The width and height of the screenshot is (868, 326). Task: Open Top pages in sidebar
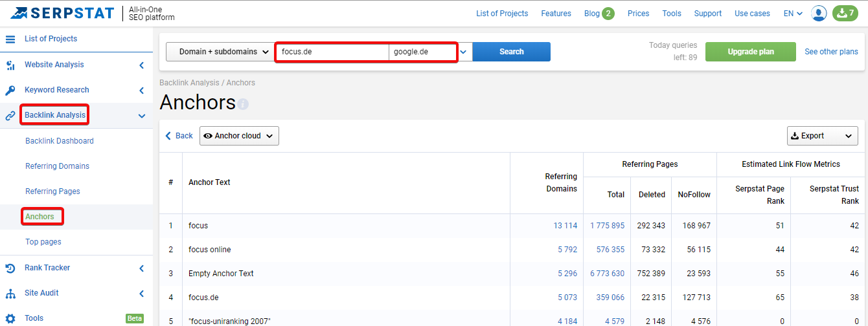tap(43, 242)
